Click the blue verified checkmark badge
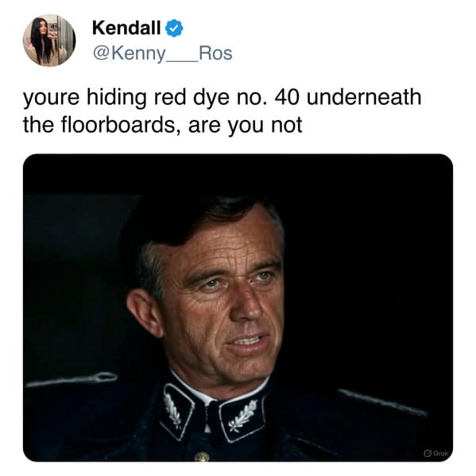Image resolution: width=476 pixels, height=476 pixels. click(174, 28)
